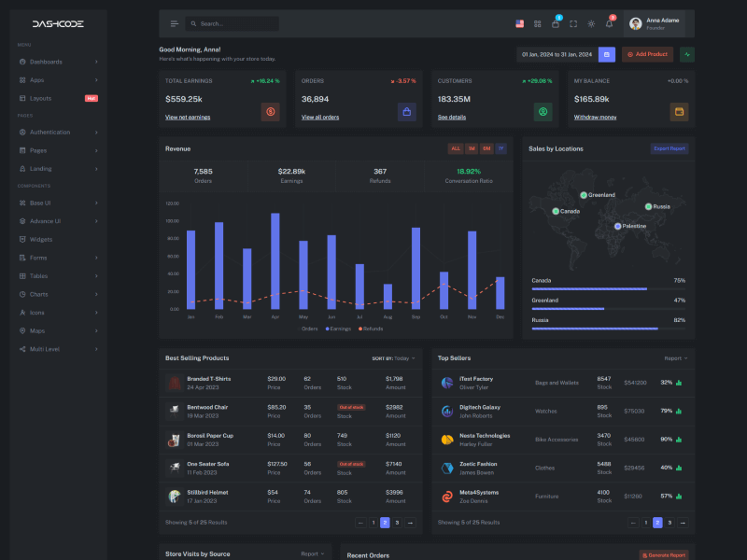The image size is (747, 560).
Task: Toggle Refunds series in the chart legend
Action: tap(370, 329)
